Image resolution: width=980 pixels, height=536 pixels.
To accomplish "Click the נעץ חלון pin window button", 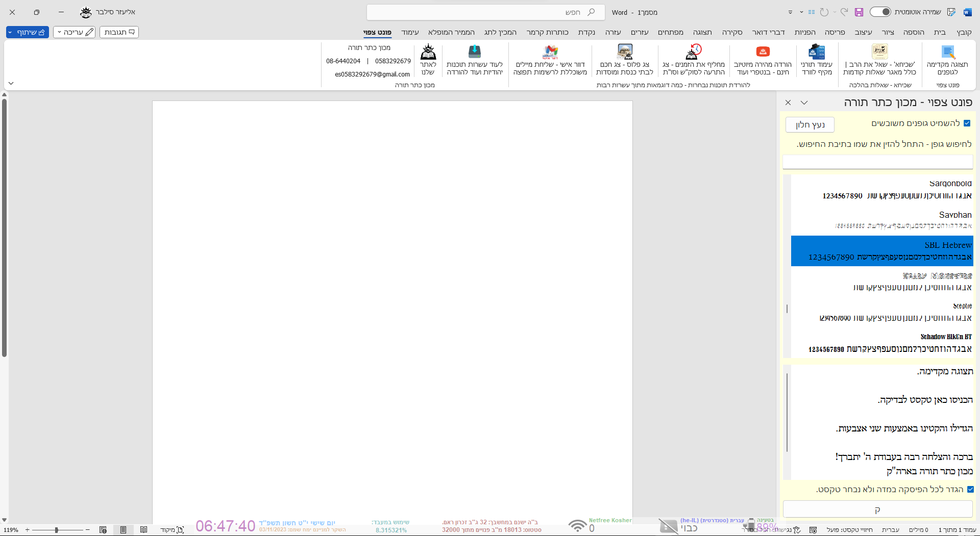I will 810,125.
